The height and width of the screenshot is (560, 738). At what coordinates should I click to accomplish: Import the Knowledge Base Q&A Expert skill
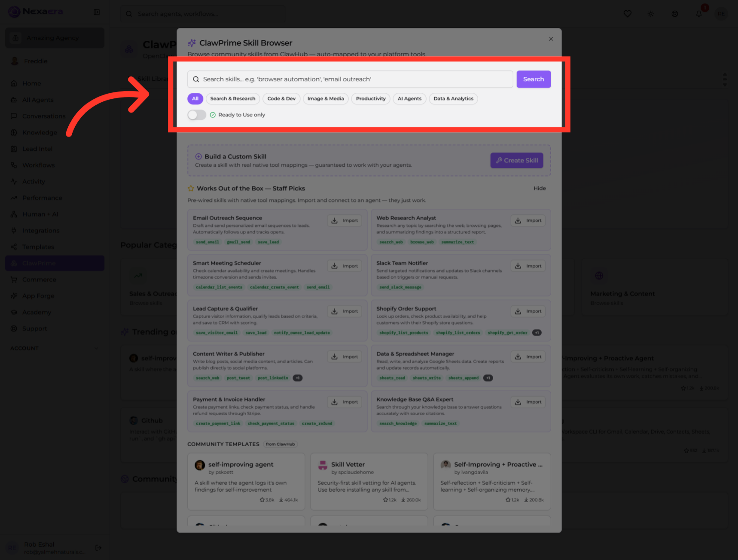point(528,402)
